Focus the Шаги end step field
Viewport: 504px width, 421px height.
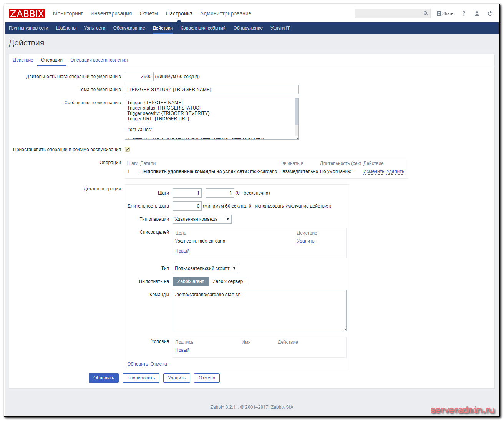(220, 193)
